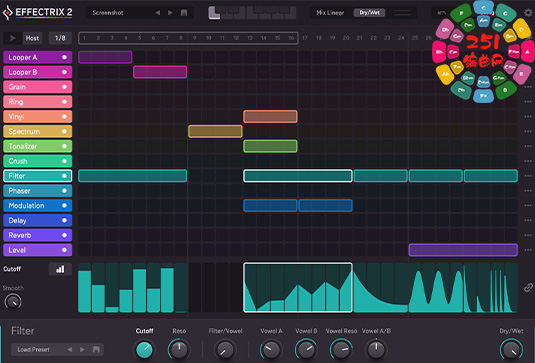535x363 pixels.
Task: Toggle the Looper B effect on/off dot
Action: [x=64, y=72]
